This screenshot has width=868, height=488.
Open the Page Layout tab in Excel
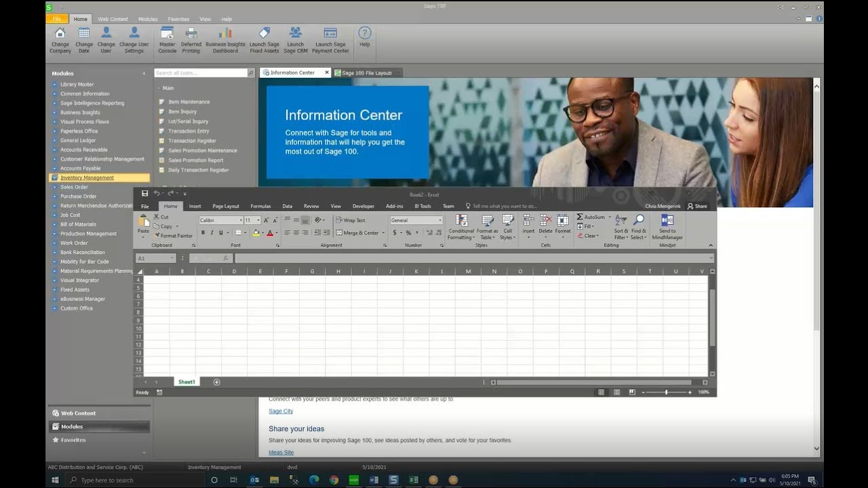226,206
